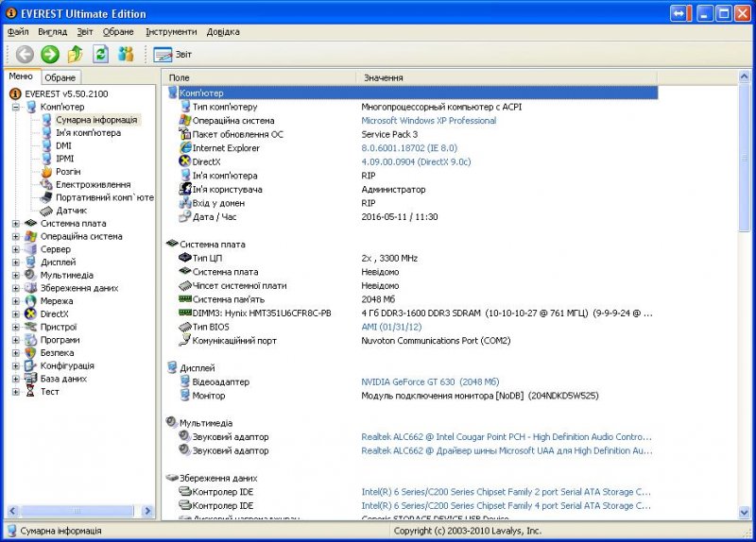
Task: Expand the Системна плата tree node
Action: pos(16,224)
